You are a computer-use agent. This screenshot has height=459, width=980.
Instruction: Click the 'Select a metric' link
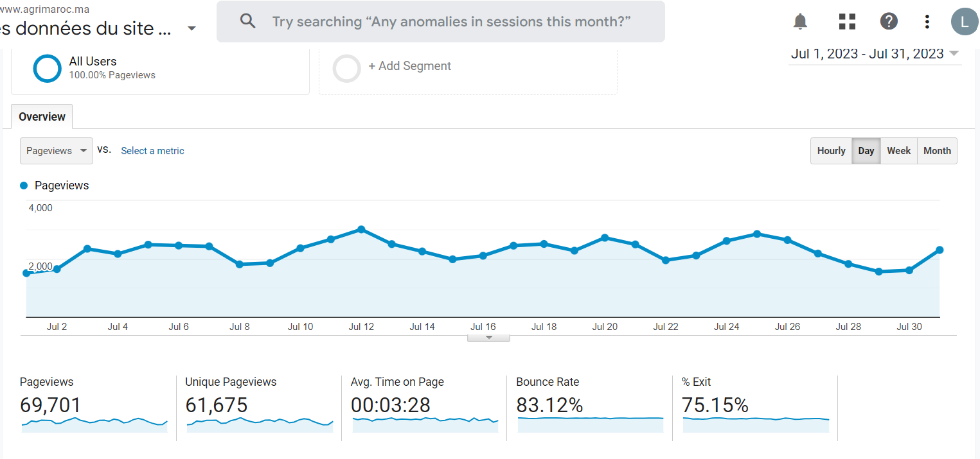click(152, 151)
